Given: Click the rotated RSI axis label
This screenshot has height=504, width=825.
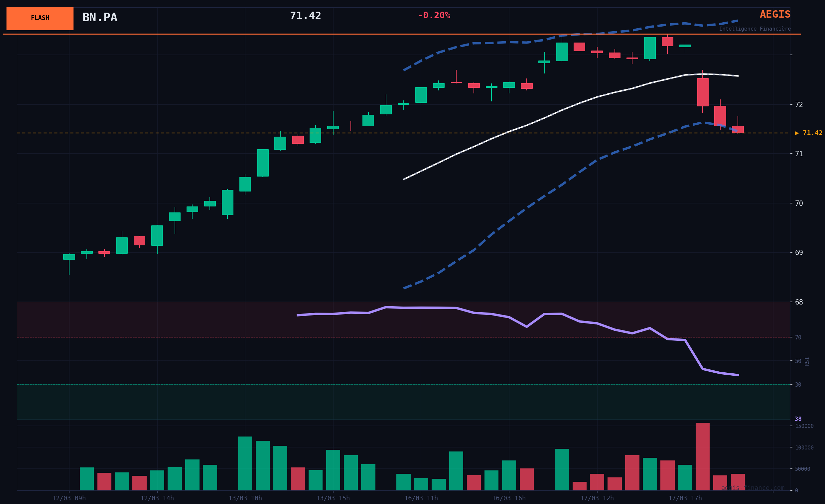Looking at the screenshot, I should click(807, 361).
